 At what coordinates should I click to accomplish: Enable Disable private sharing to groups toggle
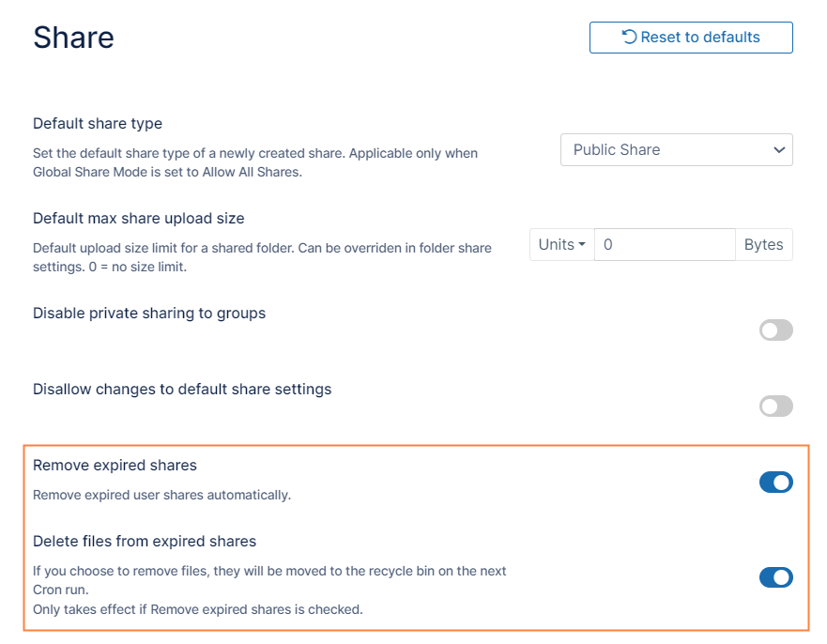775,330
